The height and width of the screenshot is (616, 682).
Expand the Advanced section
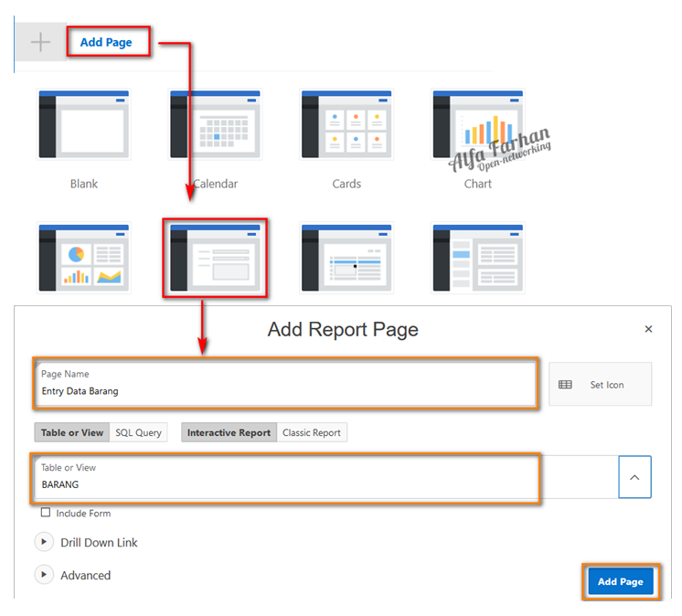44,575
